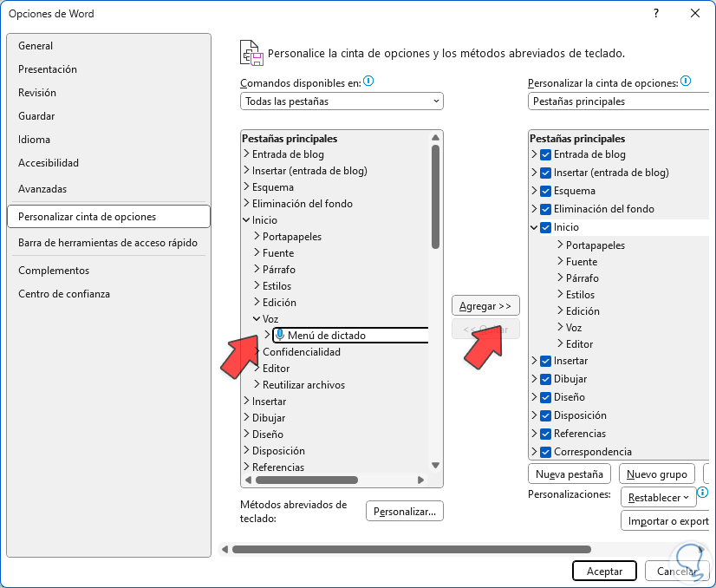Click the Nueva pestaña button
Image resolution: width=716 pixels, height=588 pixels.
[x=569, y=474]
